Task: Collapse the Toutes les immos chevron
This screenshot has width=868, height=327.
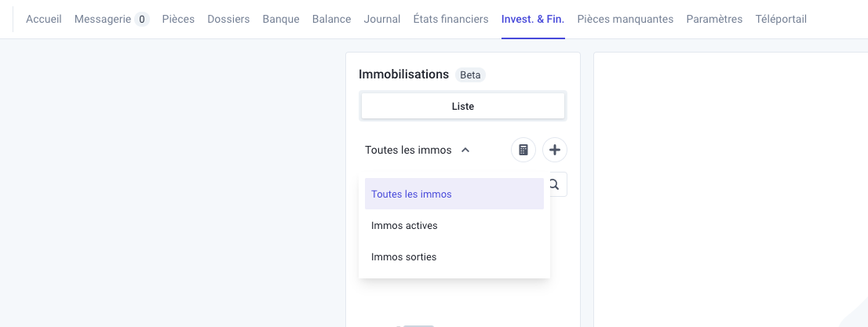Action: 465,150
